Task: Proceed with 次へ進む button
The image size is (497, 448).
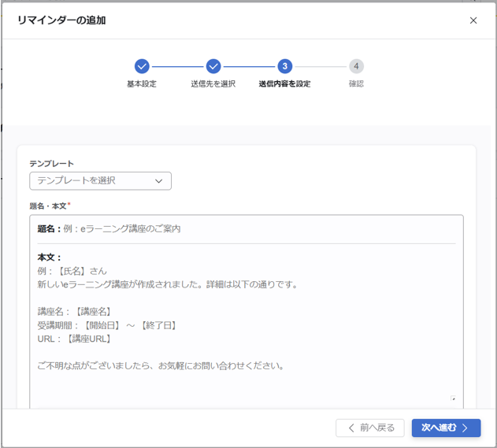Action: (x=446, y=428)
